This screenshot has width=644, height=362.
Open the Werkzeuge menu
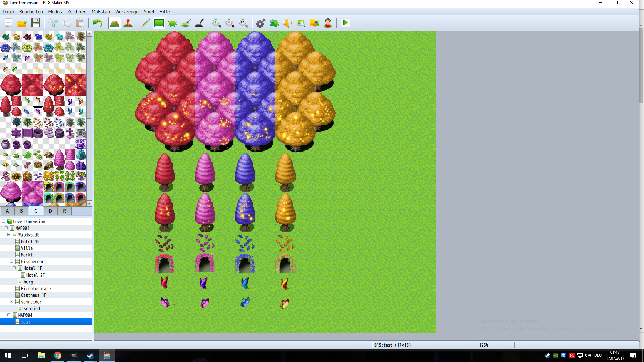(x=127, y=12)
